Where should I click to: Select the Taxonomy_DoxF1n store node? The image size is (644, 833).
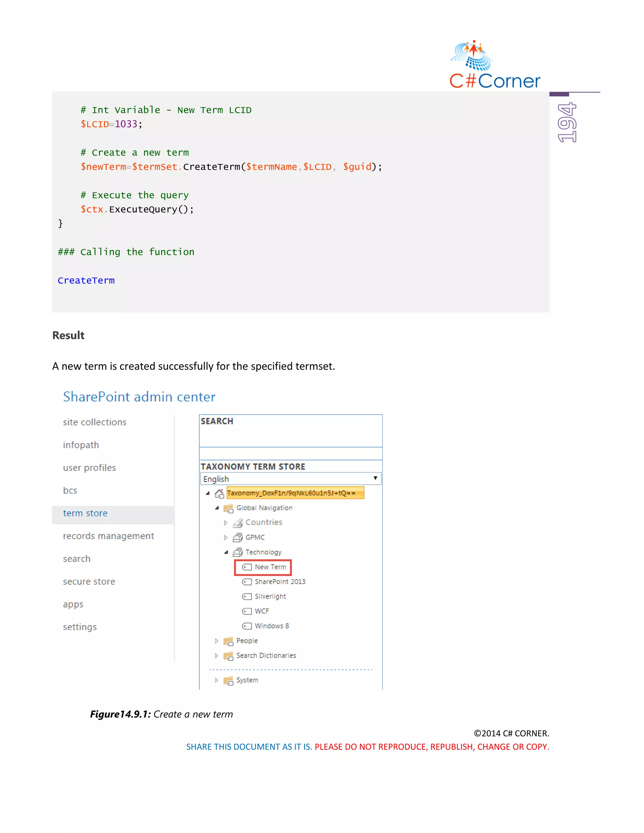(295, 493)
